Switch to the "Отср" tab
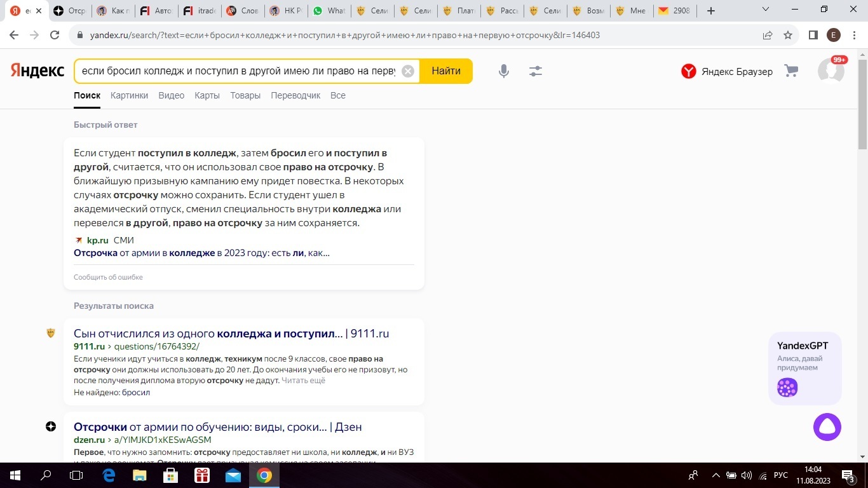 [x=69, y=11]
